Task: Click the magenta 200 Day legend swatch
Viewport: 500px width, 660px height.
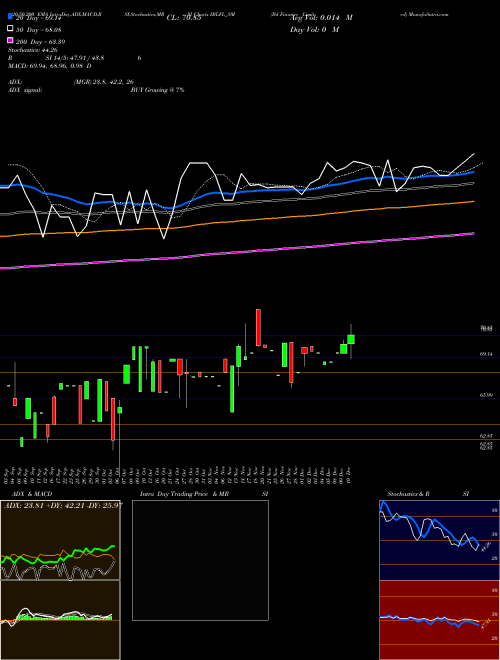Action: pyautogui.click(x=10, y=40)
